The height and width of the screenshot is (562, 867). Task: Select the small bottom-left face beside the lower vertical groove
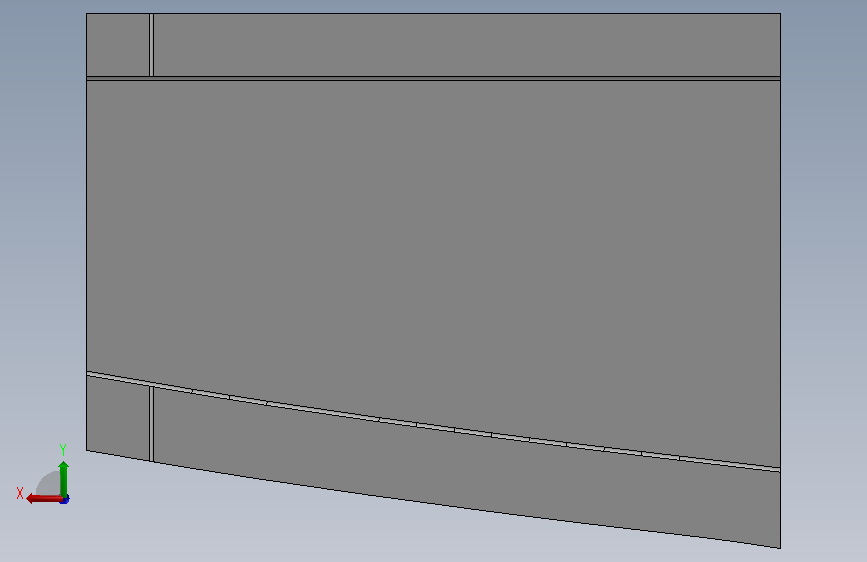(x=118, y=418)
